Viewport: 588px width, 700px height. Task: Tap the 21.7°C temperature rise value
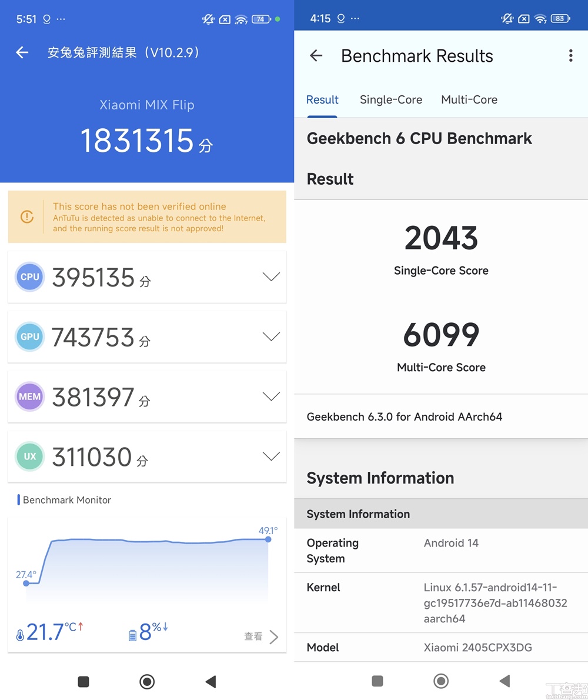(55, 632)
